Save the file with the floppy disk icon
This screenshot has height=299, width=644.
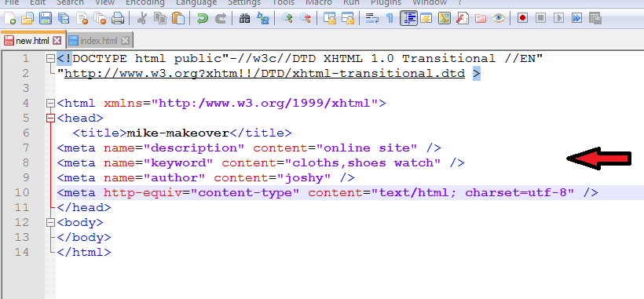tap(46, 19)
